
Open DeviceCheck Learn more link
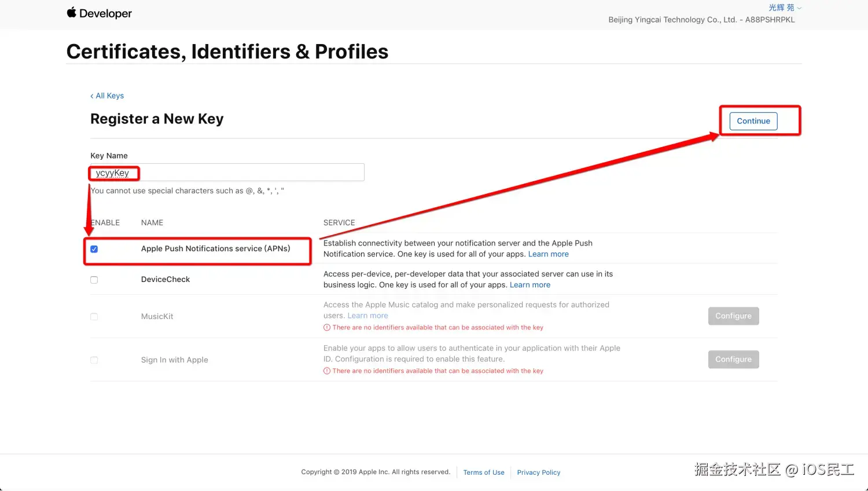(x=529, y=285)
